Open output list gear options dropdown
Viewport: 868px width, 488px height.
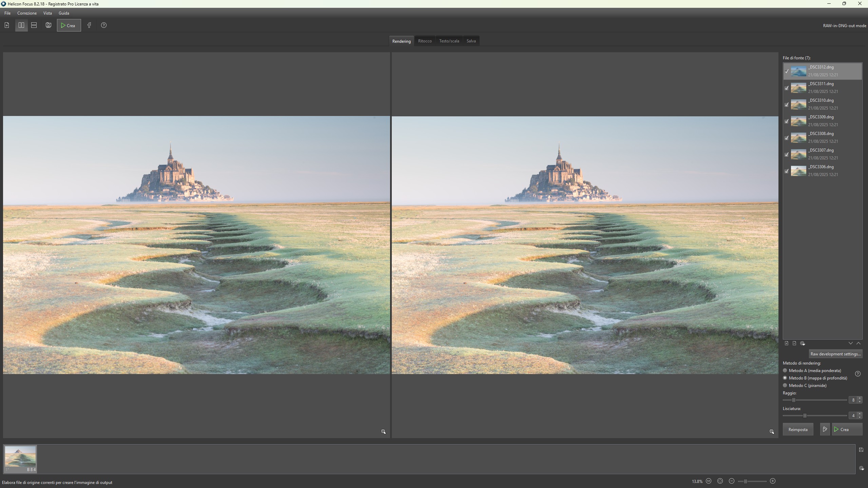coord(862,468)
